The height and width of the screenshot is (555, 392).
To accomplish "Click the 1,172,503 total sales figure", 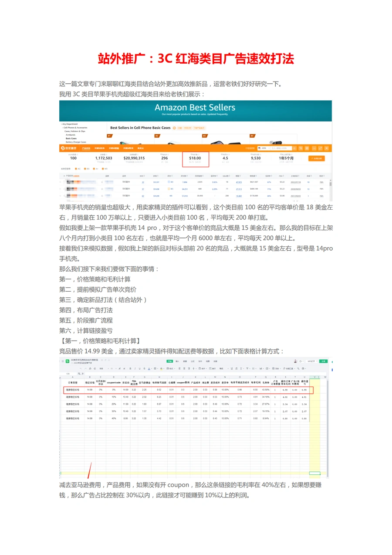I will tap(104, 158).
